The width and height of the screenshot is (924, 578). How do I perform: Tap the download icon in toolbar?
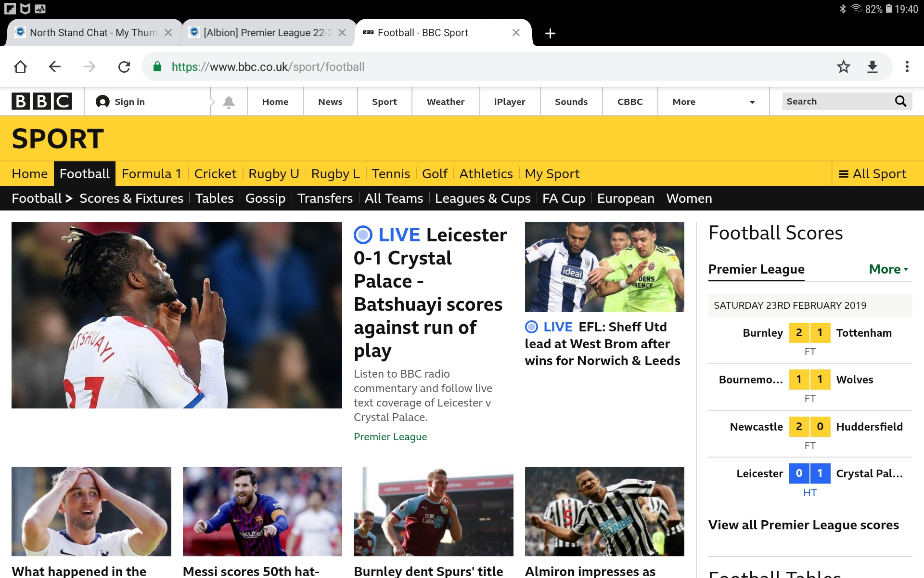point(873,66)
